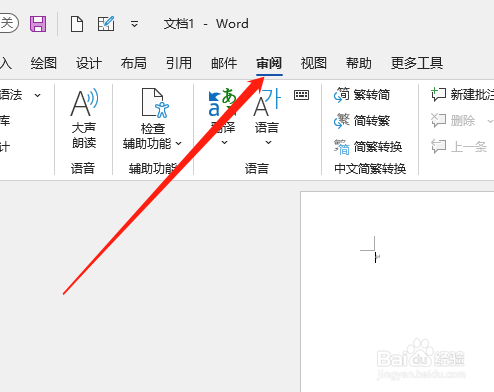This screenshot has width=494, height=392.
Task: Go to the 邮件 tab
Action: click(x=224, y=63)
